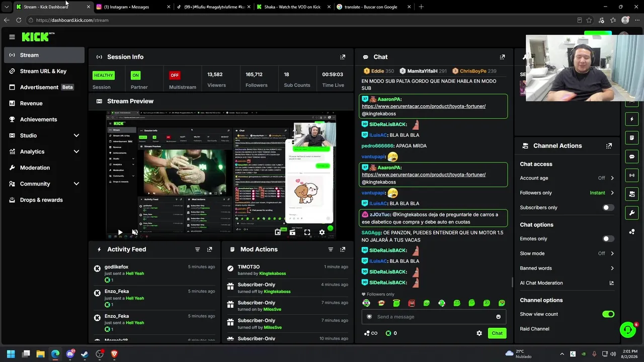Click Kingtekaboss name on the TIMOT3O ban entry

(x=272, y=274)
